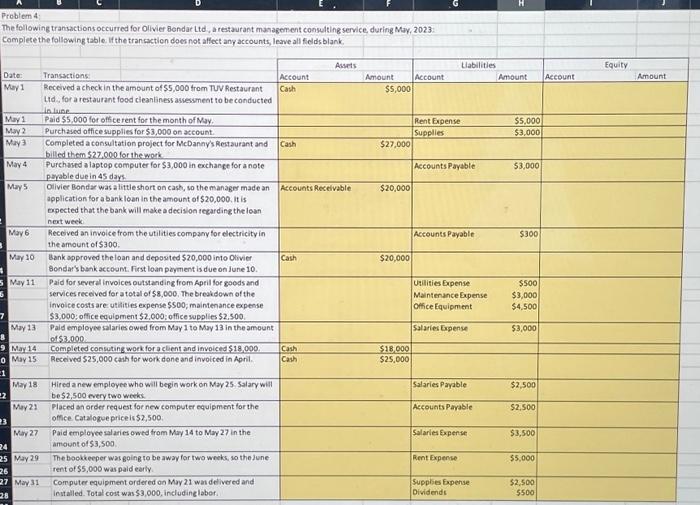The image size is (700, 505).
Task: Select the 'Cash' cell in the May 15 row
Action: pyautogui.click(x=289, y=359)
